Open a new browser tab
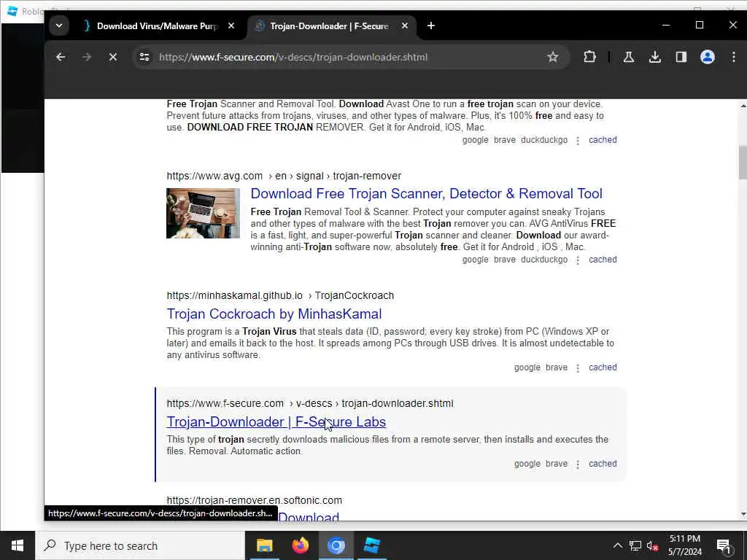The height and width of the screenshot is (560, 747). [430, 26]
